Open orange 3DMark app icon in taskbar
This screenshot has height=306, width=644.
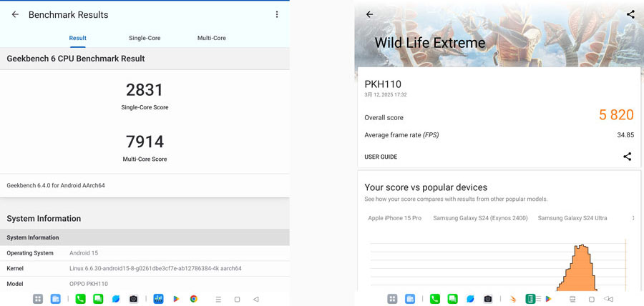(x=513, y=299)
